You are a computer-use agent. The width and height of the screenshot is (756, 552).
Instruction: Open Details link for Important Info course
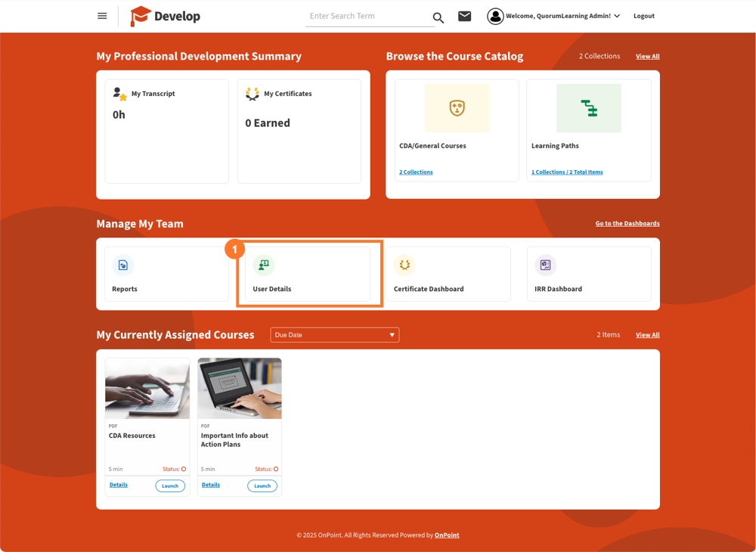point(211,485)
